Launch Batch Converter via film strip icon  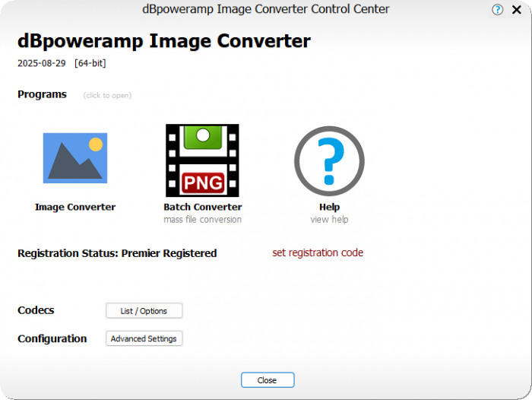[202, 160]
